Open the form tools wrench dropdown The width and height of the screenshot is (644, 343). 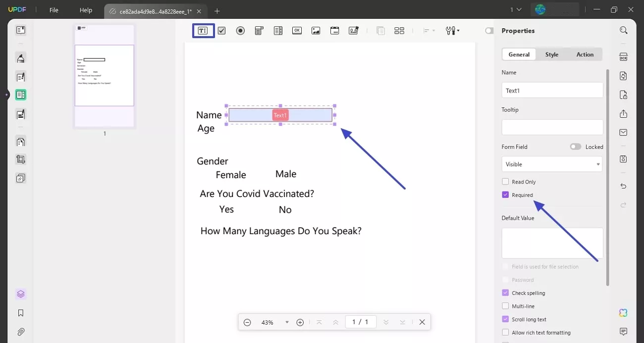pos(452,31)
